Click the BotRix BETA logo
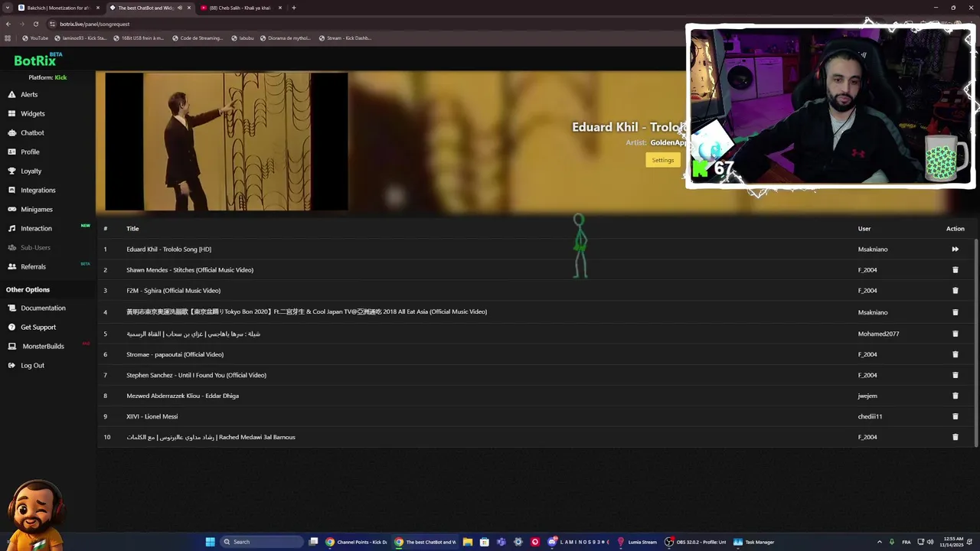The height and width of the screenshot is (551, 980). click(38, 60)
